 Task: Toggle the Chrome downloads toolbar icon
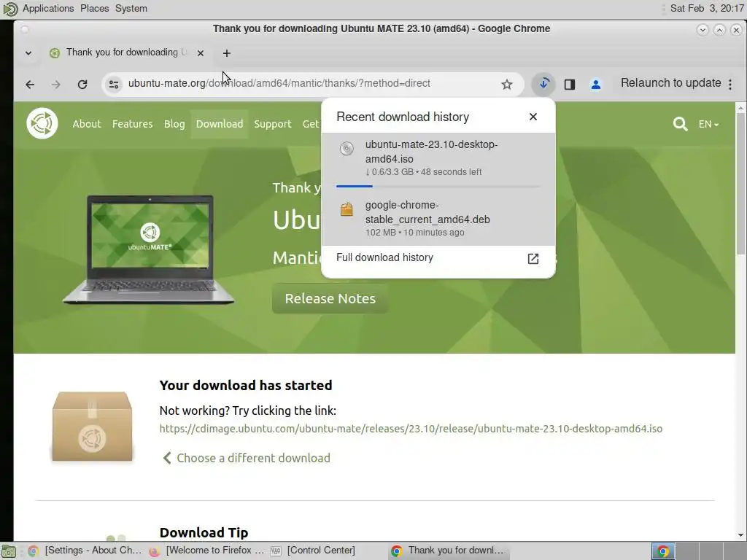click(x=543, y=84)
